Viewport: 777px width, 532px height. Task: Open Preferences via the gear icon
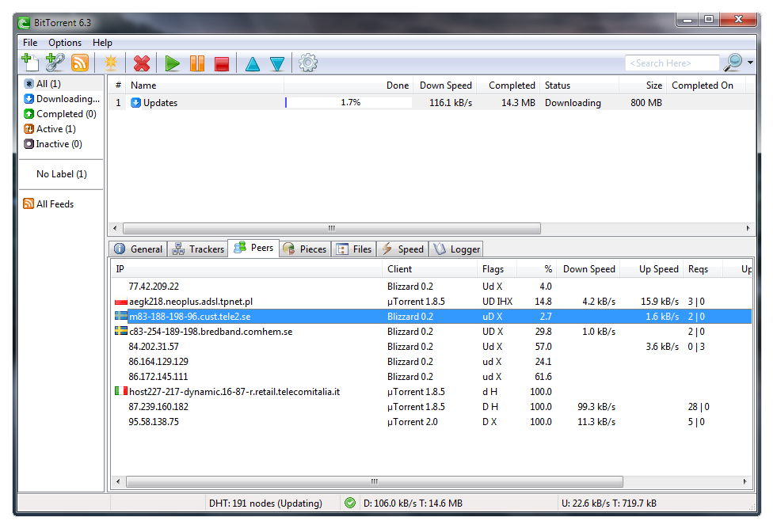(308, 63)
